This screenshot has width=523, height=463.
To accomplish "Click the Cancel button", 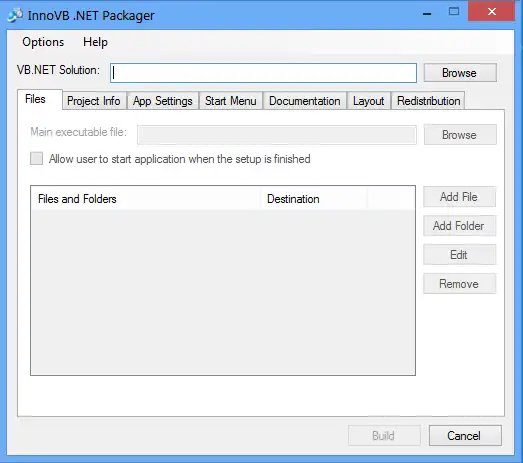I will [465, 436].
